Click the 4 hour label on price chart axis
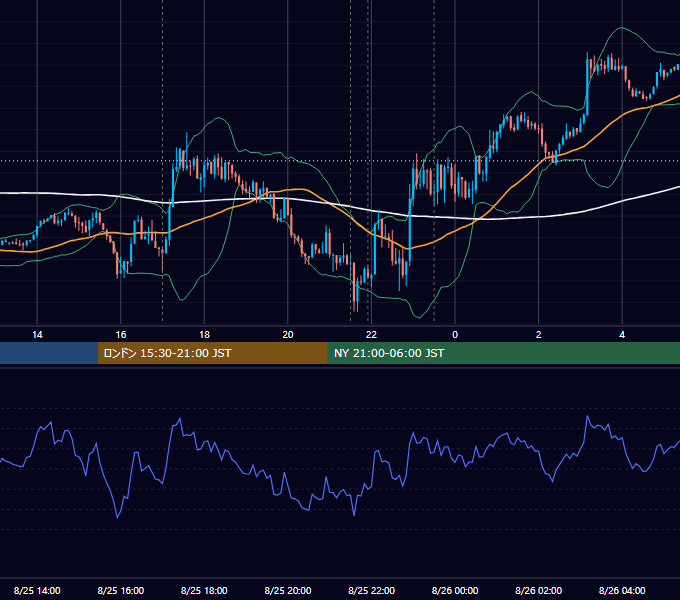The height and width of the screenshot is (600, 680). [x=622, y=335]
